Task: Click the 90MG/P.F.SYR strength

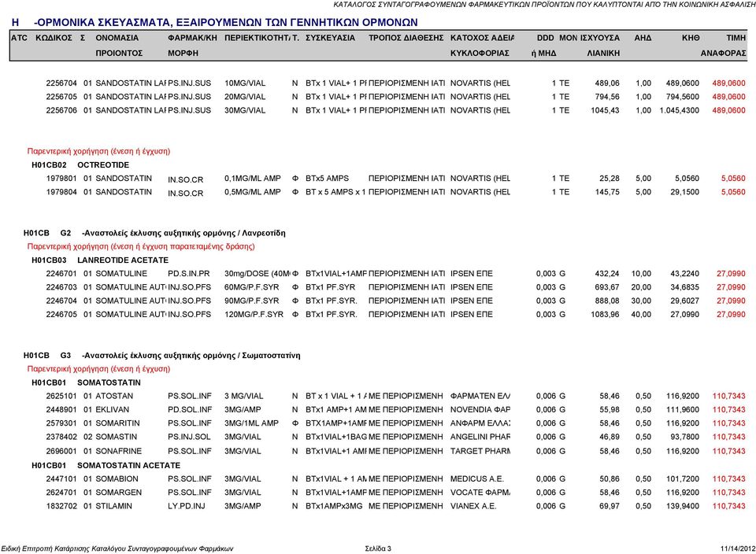Action: 252,301
